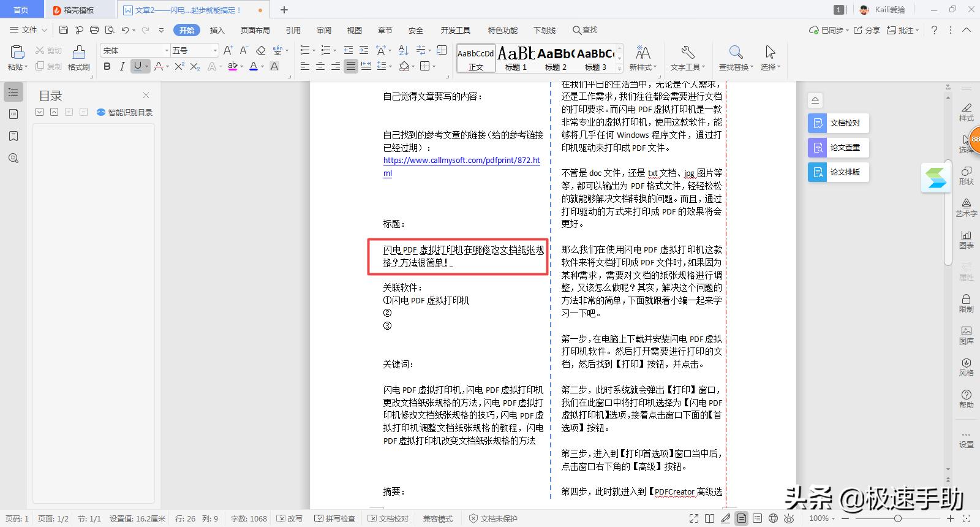This screenshot has width=980, height=527.
Task: Open the 论文排版 thesis layout button
Action: [838, 172]
